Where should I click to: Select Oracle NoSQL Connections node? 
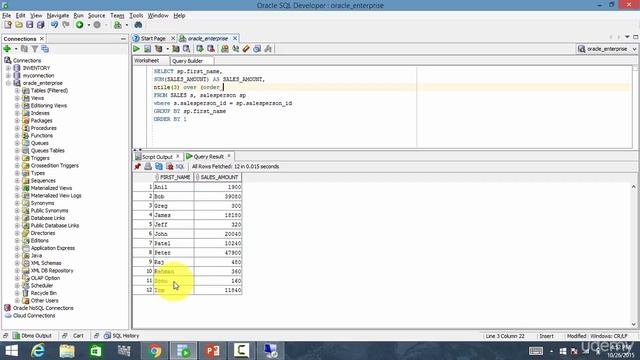(43, 308)
